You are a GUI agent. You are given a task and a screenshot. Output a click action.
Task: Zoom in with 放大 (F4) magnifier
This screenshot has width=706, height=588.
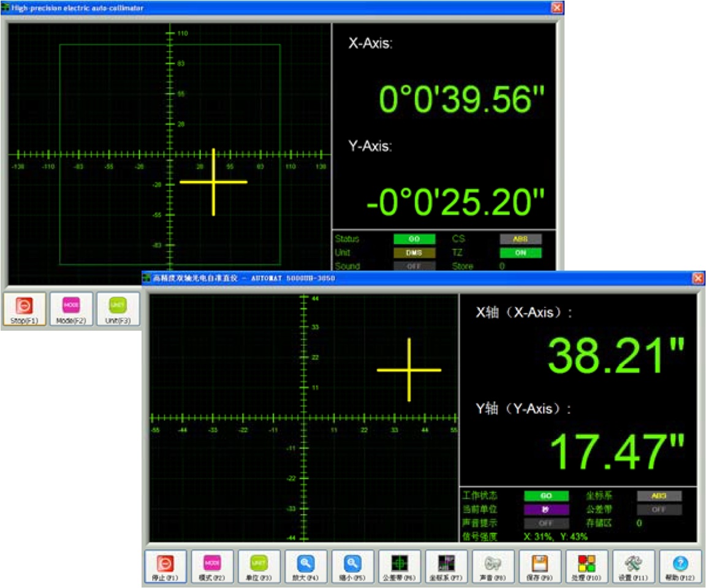(305, 568)
